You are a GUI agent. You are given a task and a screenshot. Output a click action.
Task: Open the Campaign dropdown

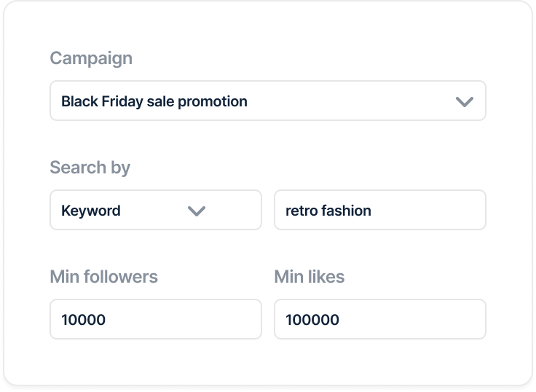point(267,101)
